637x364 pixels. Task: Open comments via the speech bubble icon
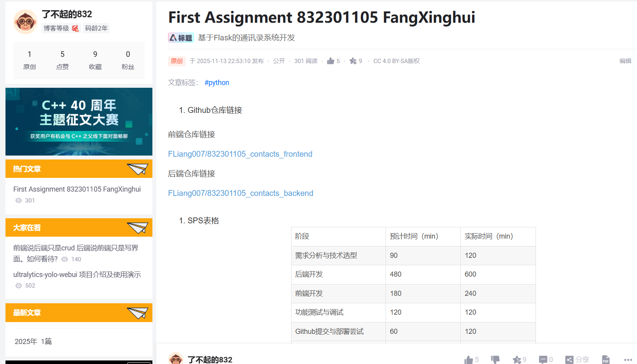coord(543,360)
